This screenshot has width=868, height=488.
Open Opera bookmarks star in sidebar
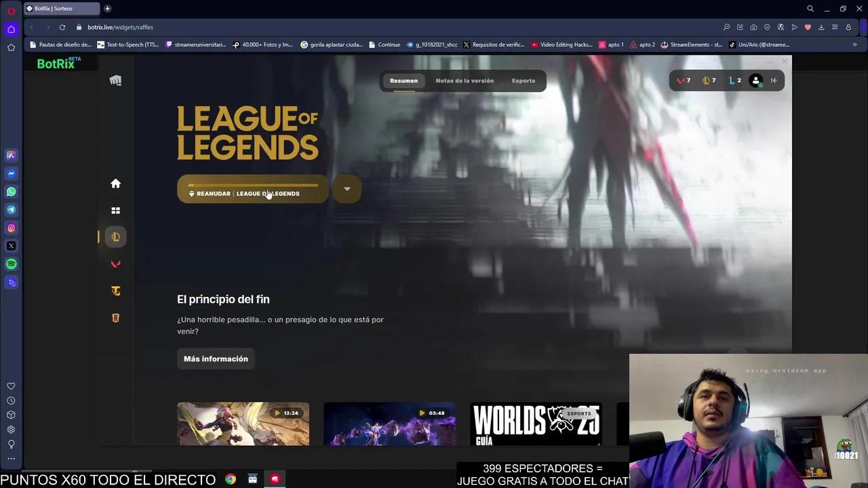pos(11,47)
